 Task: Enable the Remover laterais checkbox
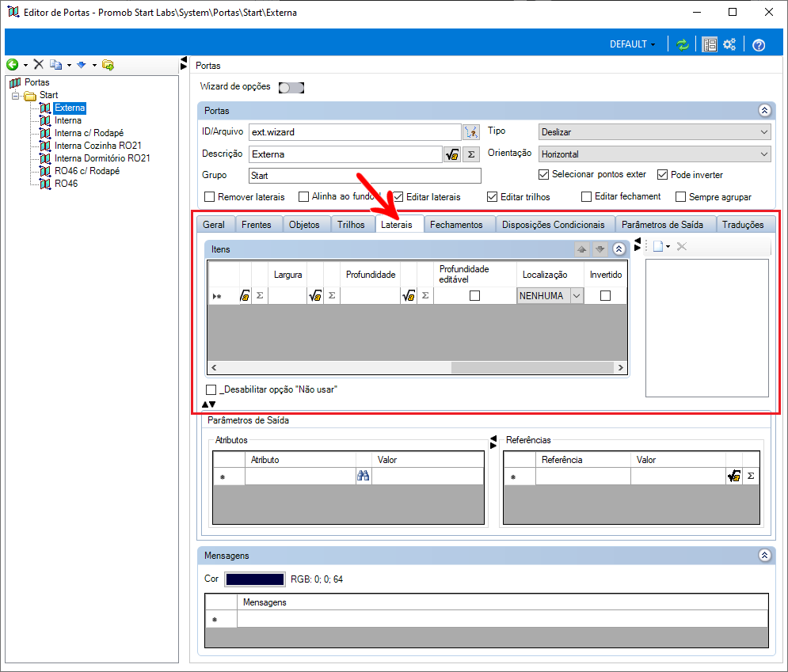pos(210,197)
